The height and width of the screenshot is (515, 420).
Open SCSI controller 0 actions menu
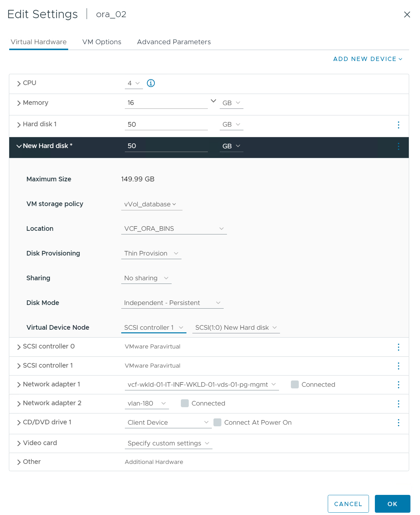click(x=398, y=347)
